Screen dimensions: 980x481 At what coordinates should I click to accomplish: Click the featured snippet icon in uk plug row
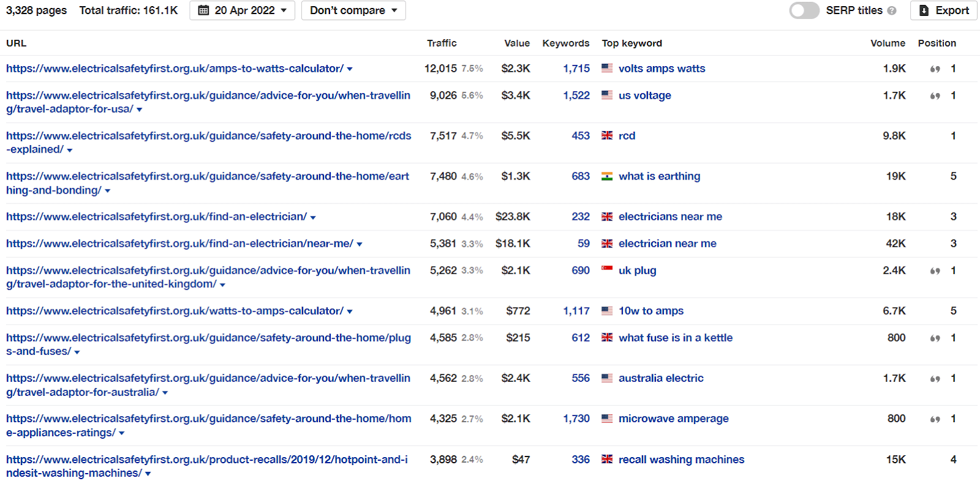tap(935, 271)
